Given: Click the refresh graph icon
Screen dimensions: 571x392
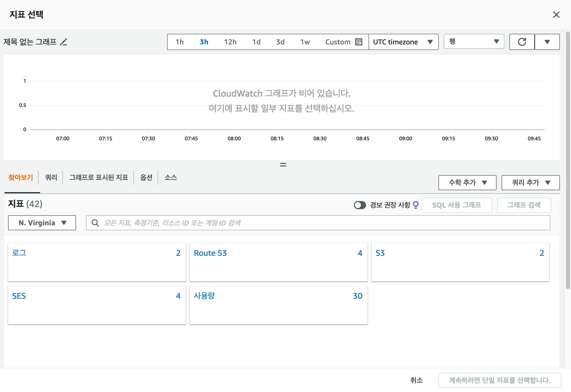Looking at the screenshot, I should 522,42.
